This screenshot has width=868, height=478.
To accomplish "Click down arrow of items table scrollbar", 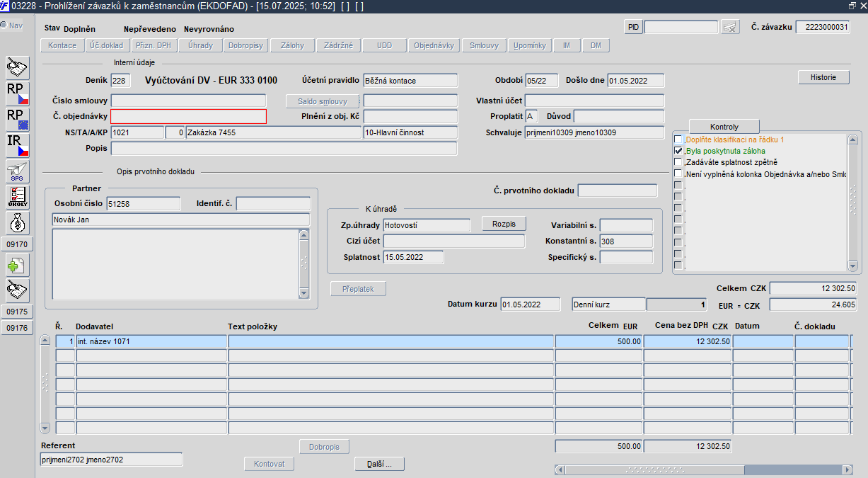I will [x=45, y=428].
